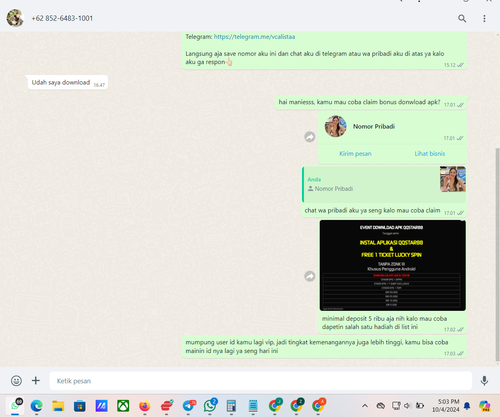Select message 'hai maniesss, kamu mau coba claim'
The height and width of the screenshot is (417, 500).
coord(371,102)
